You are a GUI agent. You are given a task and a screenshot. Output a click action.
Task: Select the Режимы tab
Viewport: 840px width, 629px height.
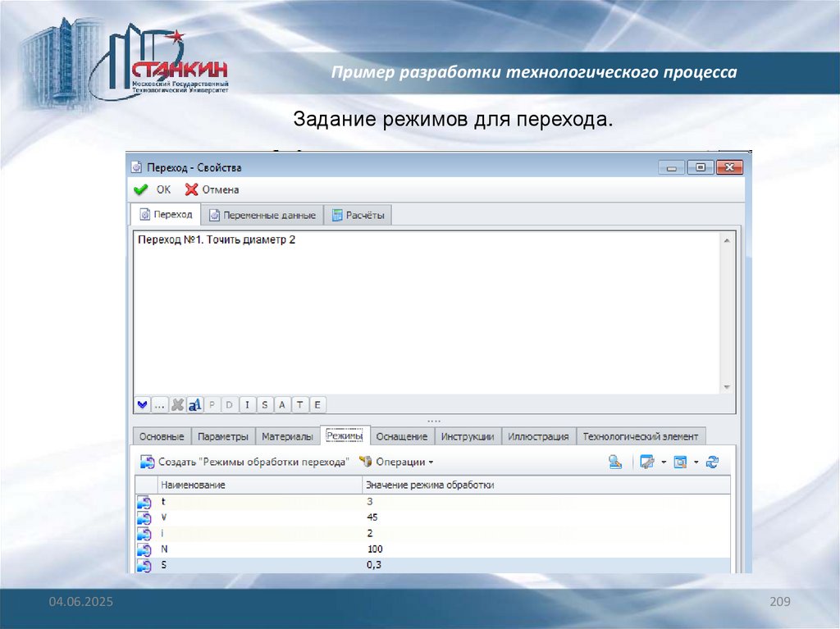tap(345, 435)
